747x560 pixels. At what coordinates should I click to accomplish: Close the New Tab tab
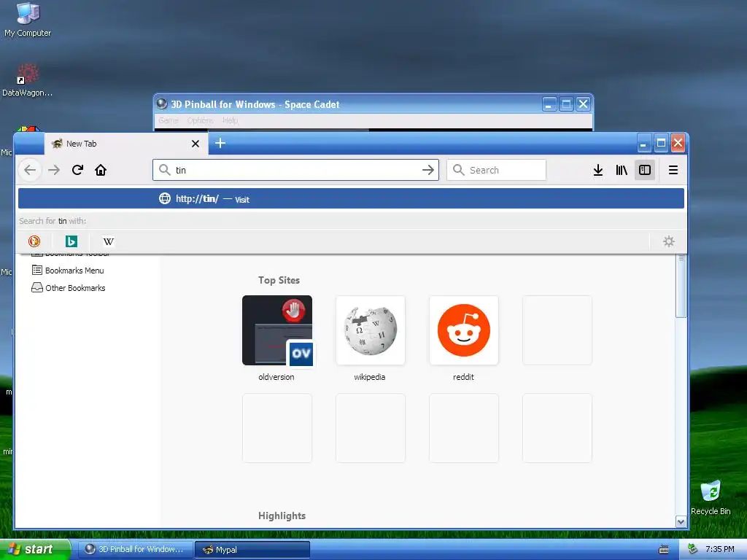coord(196,144)
